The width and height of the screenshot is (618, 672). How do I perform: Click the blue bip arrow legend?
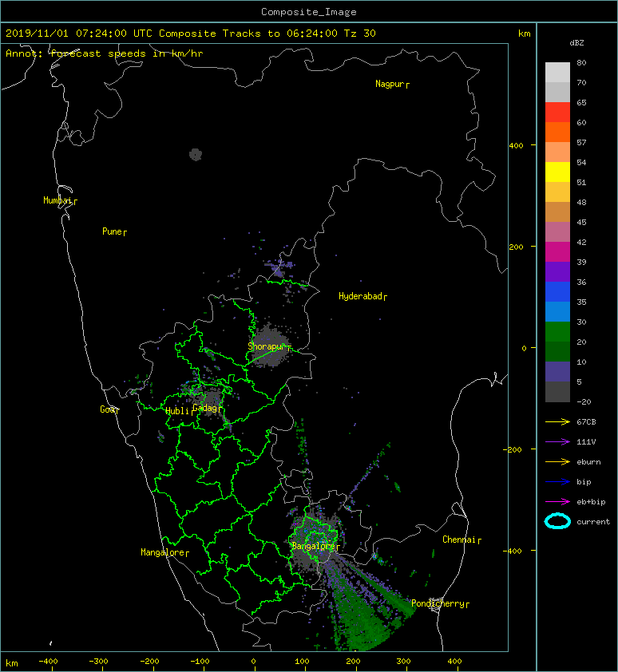pyautogui.click(x=557, y=482)
